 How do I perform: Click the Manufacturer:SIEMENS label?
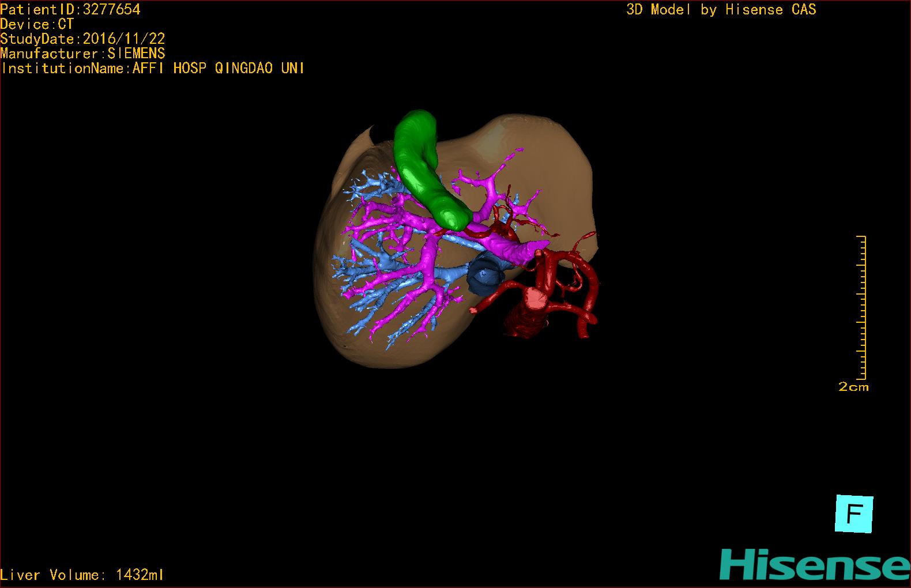pos(82,54)
